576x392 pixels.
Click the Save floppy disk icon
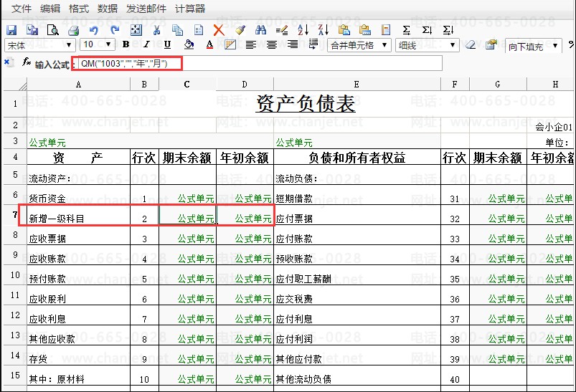(11, 30)
